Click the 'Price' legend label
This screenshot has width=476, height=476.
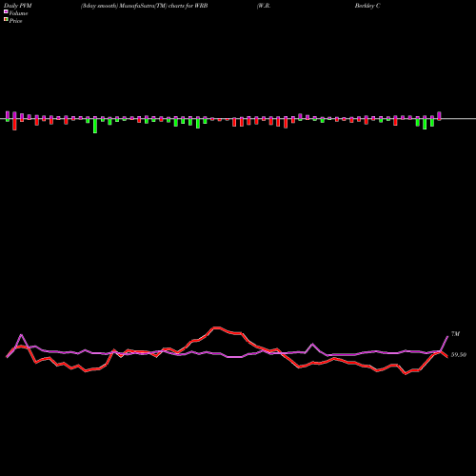point(15,21)
